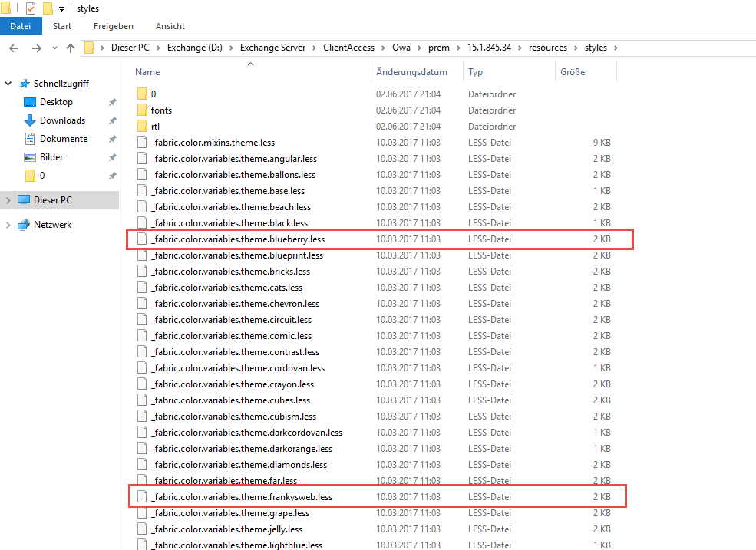Sort files by Änderungsdatum column header

pos(411,72)
